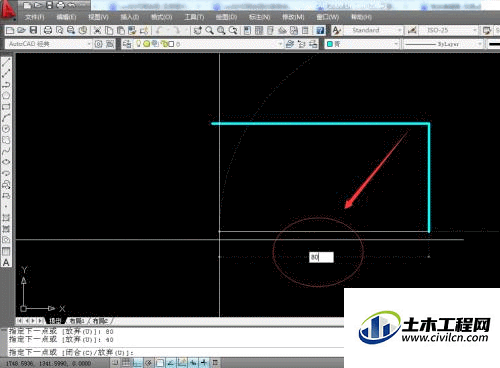Viewport: 500px width, 368px height.
Task: Open the ByLayer linetype dropdown
Action: (x=443, y=44)
